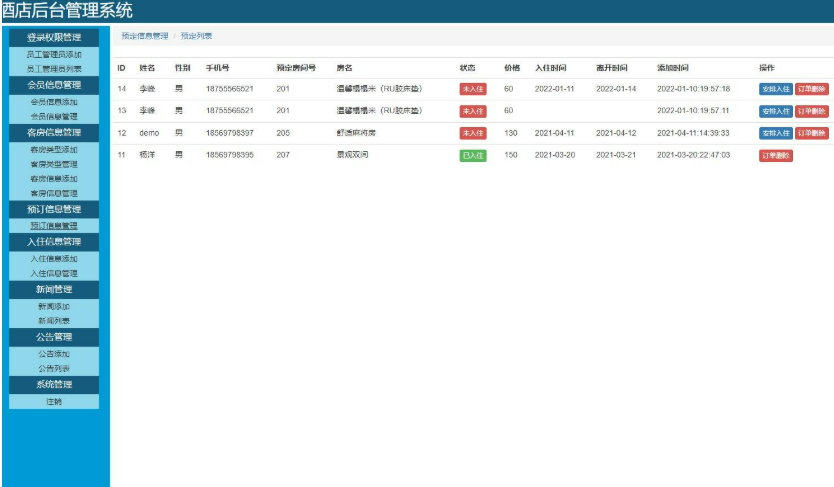Image resolution: width=834 pixels, height=487 pixels.
Task: Open 客房类型管理 in the sidebar
Action: [54, 164]
